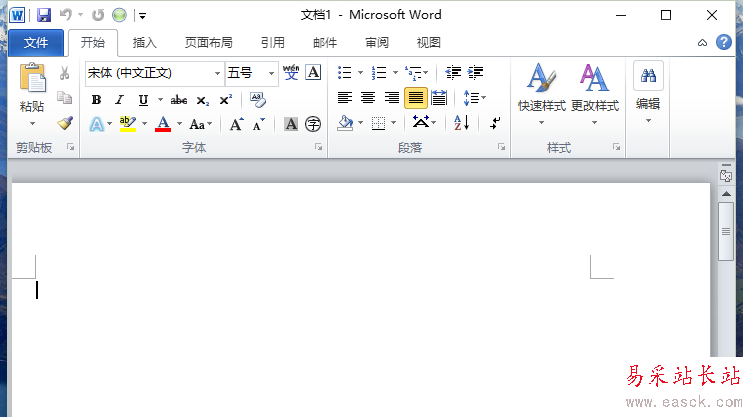Click the 粘贴 (Paste) clipboard icon
Viewport: 743px width, 417px height.
coord(32,78)
